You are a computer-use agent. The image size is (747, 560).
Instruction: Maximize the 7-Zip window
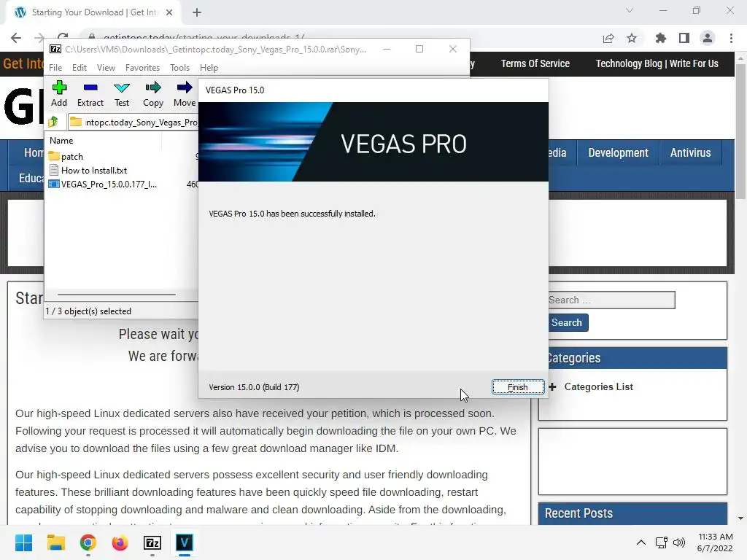coord(419,49)
